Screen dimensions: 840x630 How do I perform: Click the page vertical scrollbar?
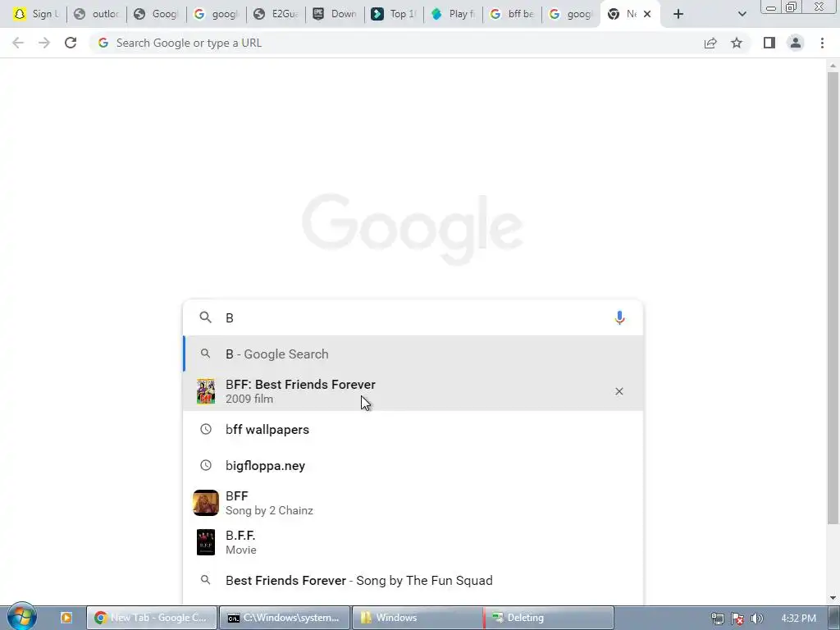coord(833,298)
